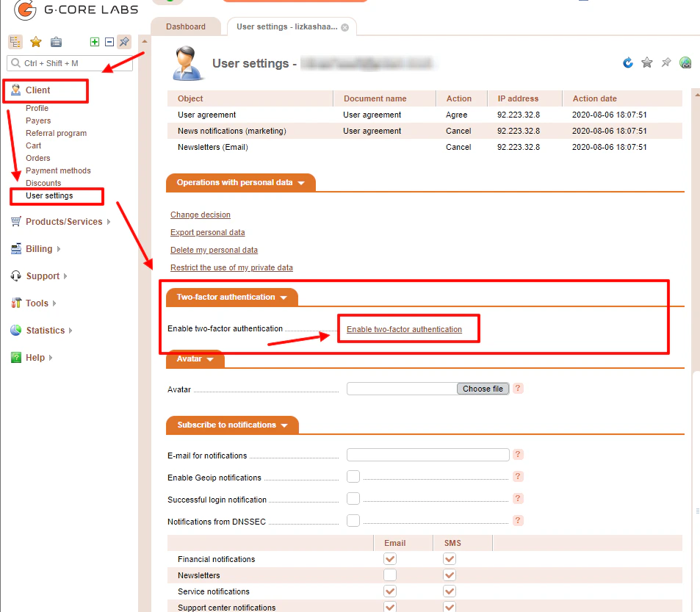Screen dimensions: 700x612
Task: Click Restrict the use of my private data
Action: [231, 267]
